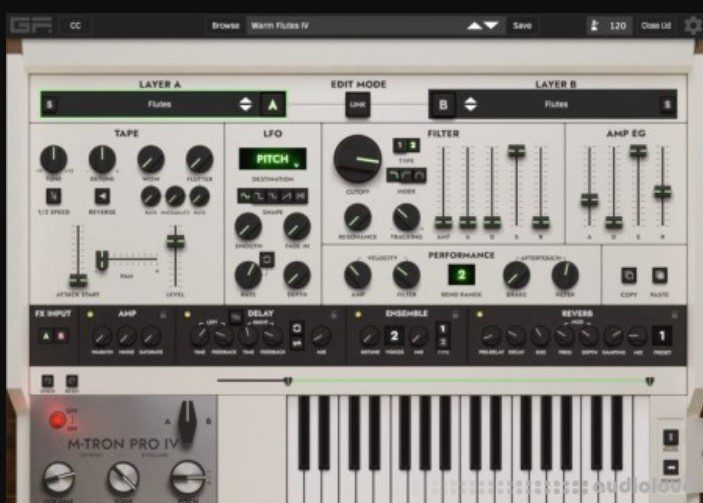Toggle the Reverb effect power LED
This screenshot has width=703, height=503.
click(x=480, y=315)
